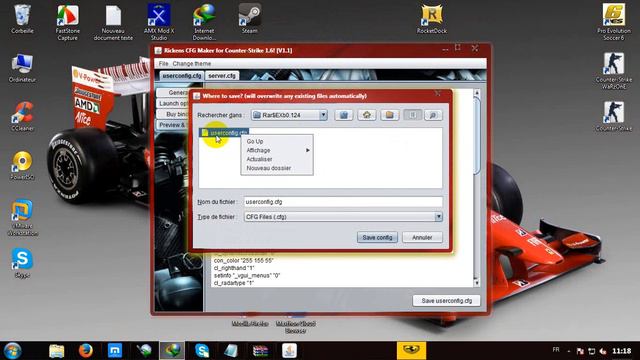The image size is (640, 360).
Task: Select the userconfig.cfg file in the list
Action: [225, 133]
